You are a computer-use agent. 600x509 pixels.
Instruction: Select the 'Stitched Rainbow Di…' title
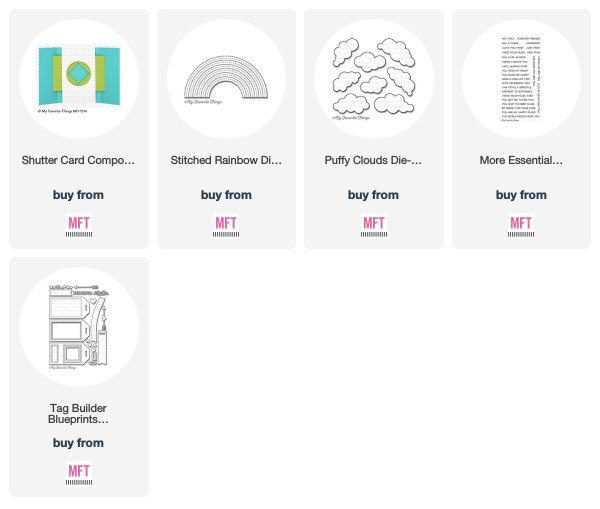pyautogui.click(x=226, y=160)
